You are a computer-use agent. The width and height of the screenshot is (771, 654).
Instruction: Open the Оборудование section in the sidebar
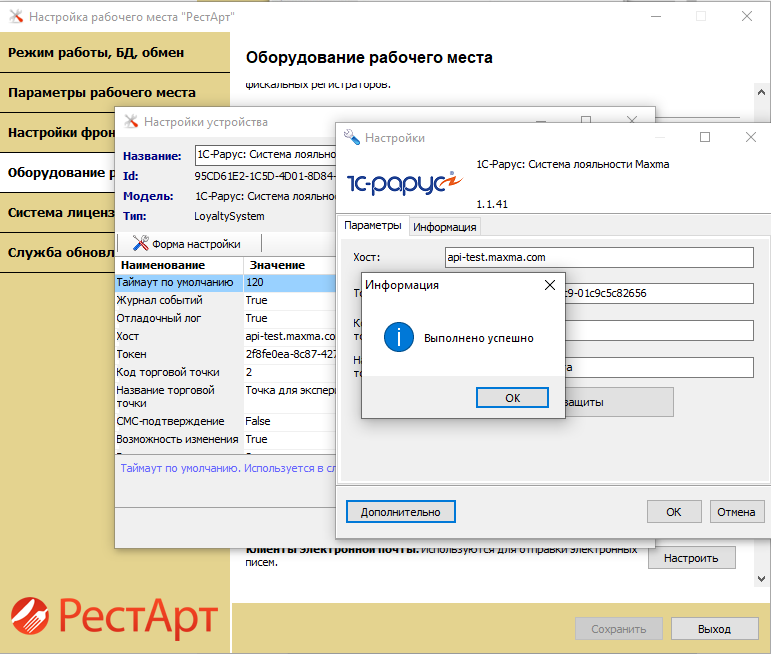[x=58, y=173]
